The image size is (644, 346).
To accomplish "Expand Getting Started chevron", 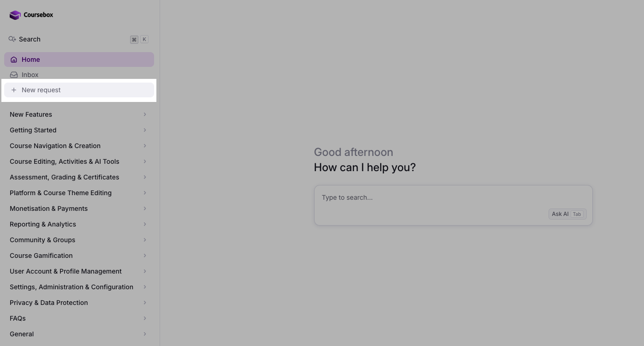I will (x=145, y=130).
